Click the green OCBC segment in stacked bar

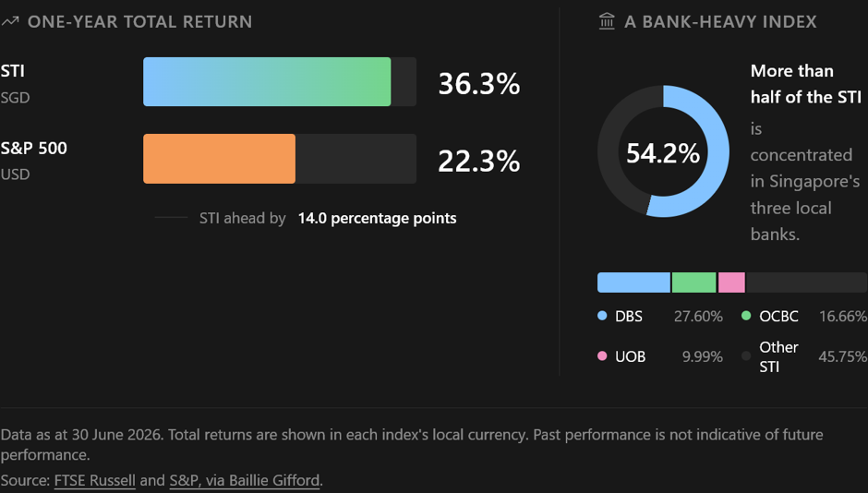pyautogui.click(x=694, y=283)
